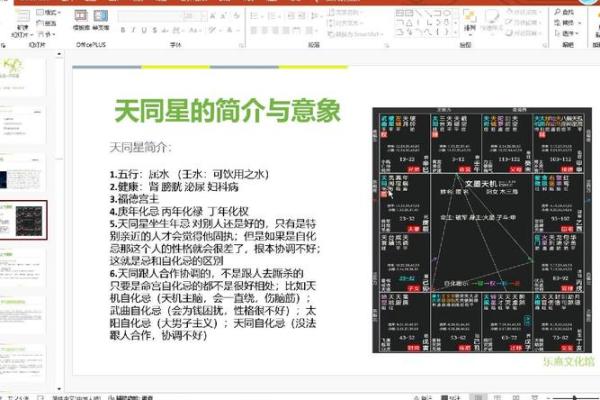Open the Align Text dropdown
Screen dimensions: 600x400
pyautogui.click(x=344, y=23)
